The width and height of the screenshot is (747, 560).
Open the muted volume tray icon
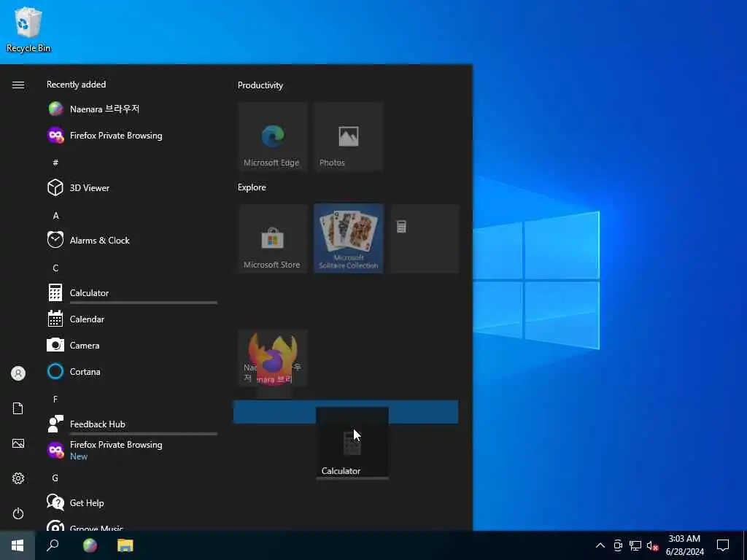pyautogui.click(x=652, y=545)
